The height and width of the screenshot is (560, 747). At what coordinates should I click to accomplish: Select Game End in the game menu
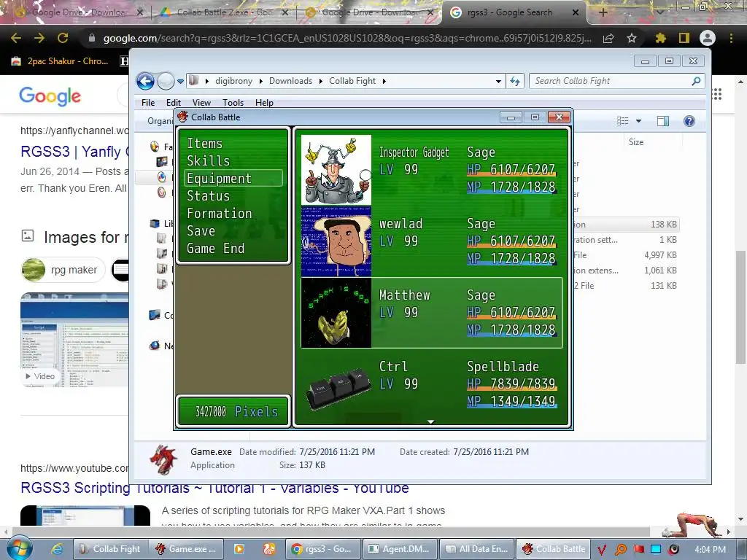215,249
